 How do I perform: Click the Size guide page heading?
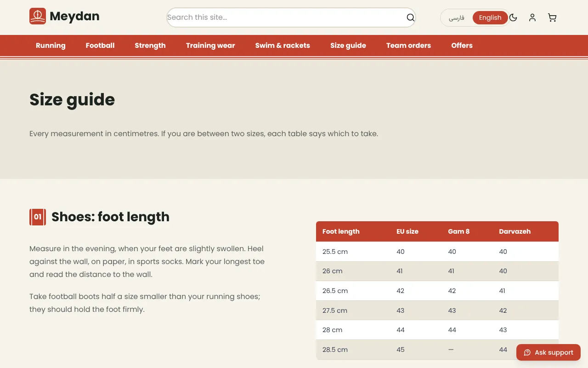72,100
